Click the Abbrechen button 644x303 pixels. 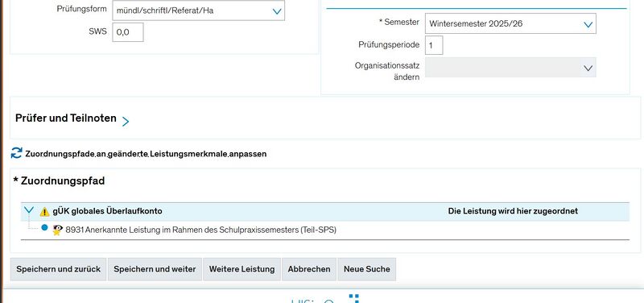(309, 269)
